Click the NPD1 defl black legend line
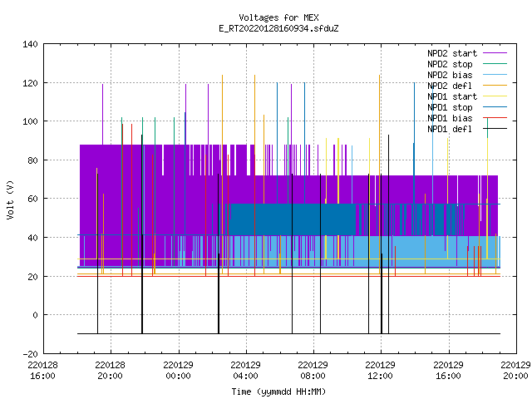Screen dimensions: 532x399 pyautogui.click(x=495, y=129)
